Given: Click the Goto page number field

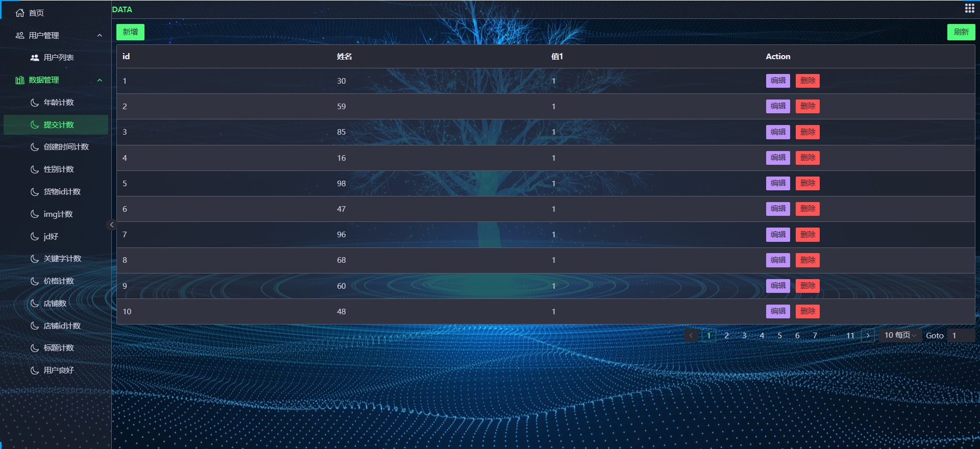Looking at the screenshot, I should (x=961, y=335).
